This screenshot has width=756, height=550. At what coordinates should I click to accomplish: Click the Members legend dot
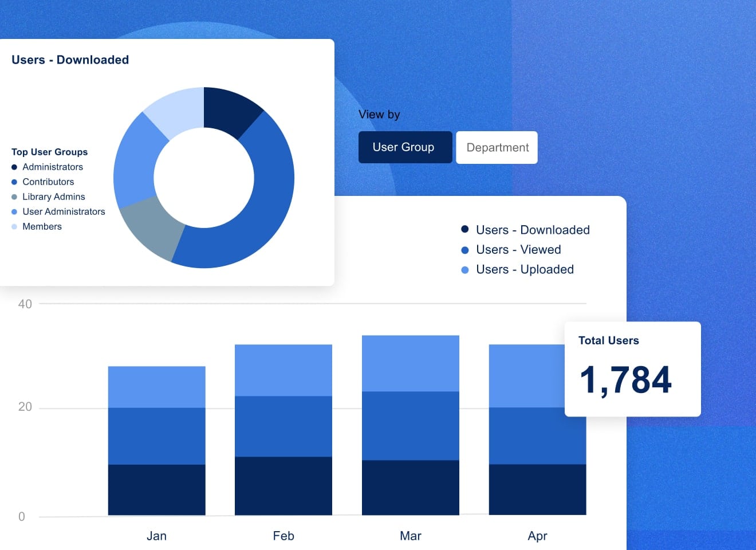coord(14,226)
